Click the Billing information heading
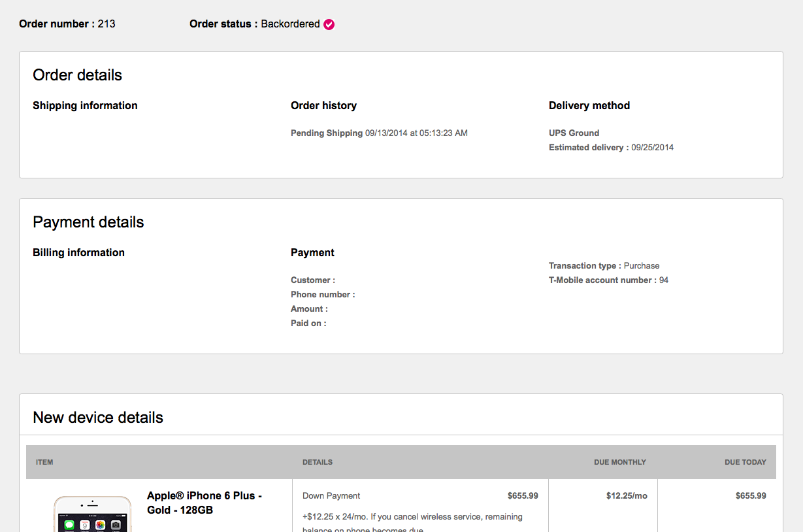Image resolution: width=803 pixels, height=532 pixels. click(78, 253)
